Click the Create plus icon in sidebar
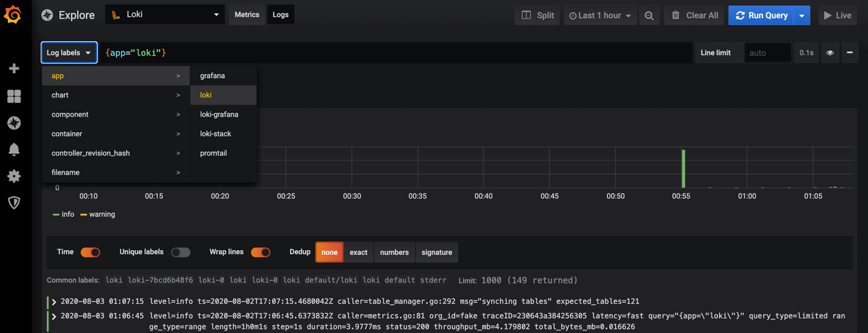868x333 pixels. [x=14, y=68]
